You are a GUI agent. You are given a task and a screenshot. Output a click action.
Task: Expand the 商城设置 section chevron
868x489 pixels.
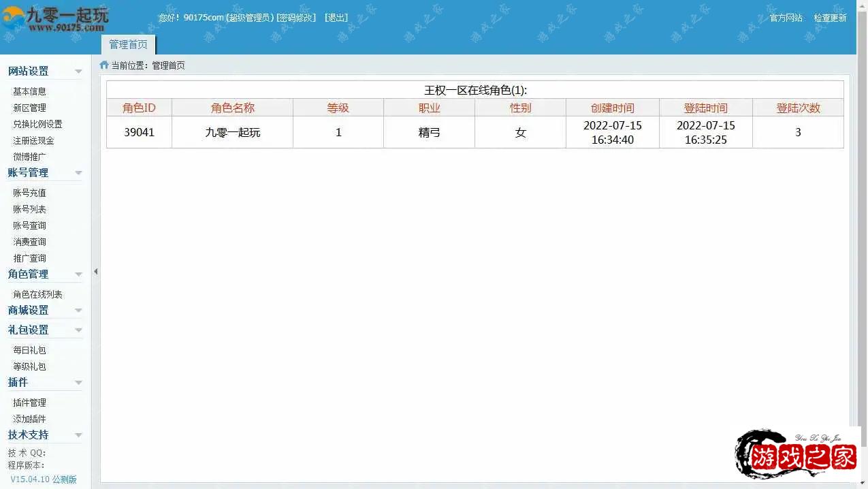[79, 310]
